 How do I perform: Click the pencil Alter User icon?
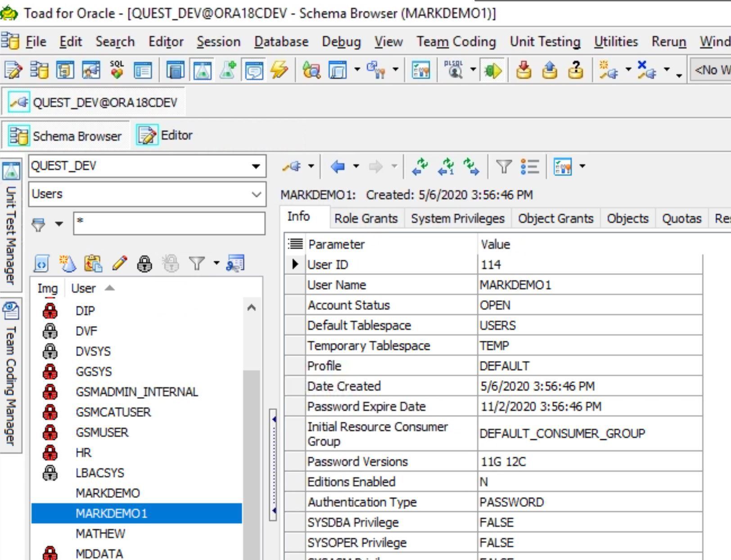tap(119, 263)
